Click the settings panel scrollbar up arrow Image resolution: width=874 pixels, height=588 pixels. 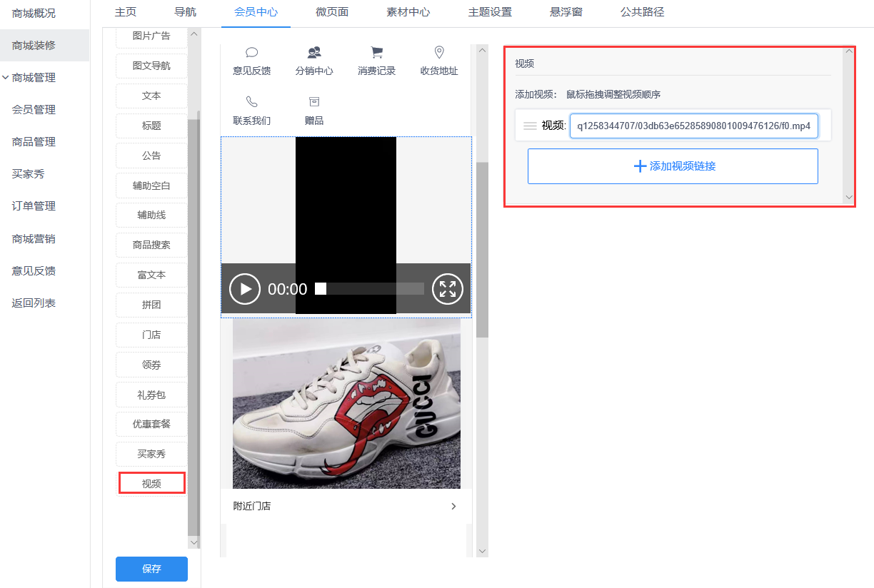(x=848, y=51)
